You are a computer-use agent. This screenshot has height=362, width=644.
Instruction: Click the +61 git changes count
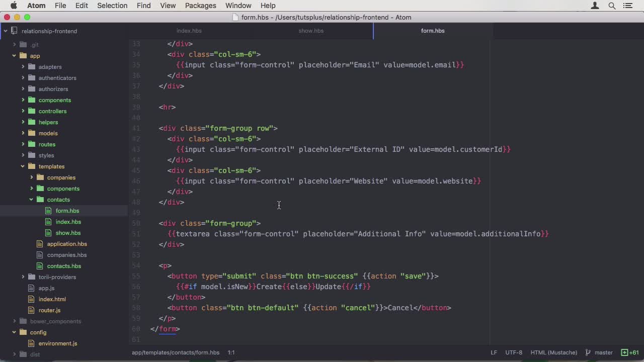[x=633, y=352]
